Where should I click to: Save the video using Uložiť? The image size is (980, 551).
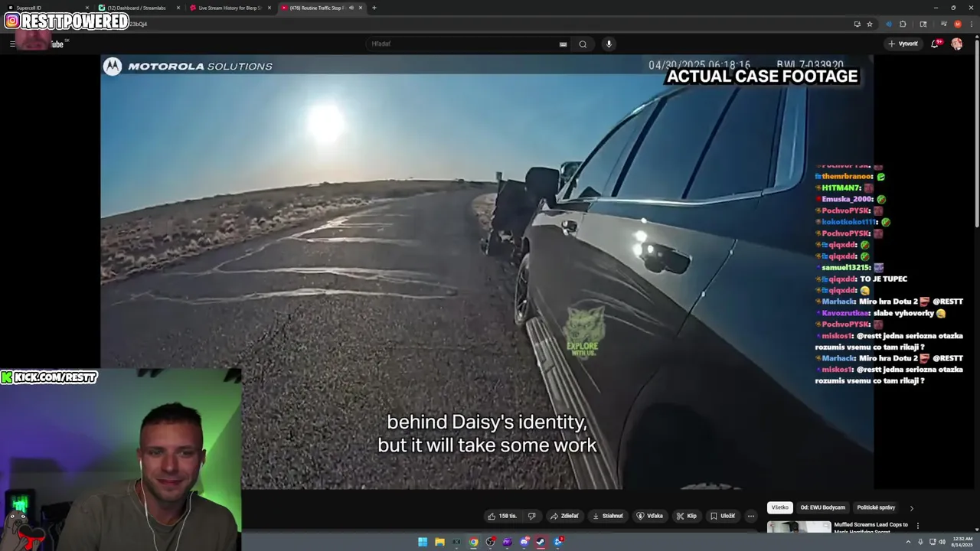coord(723,516)
